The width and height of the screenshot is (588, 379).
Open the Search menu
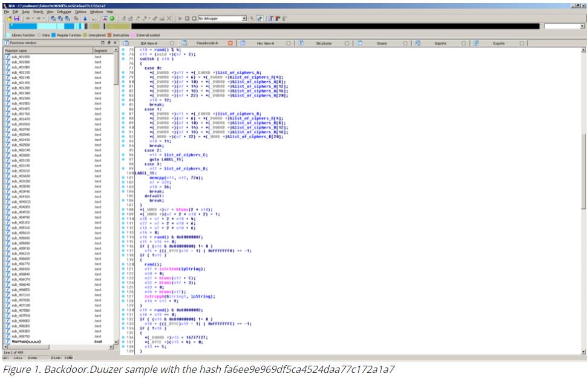coord(38,12)
